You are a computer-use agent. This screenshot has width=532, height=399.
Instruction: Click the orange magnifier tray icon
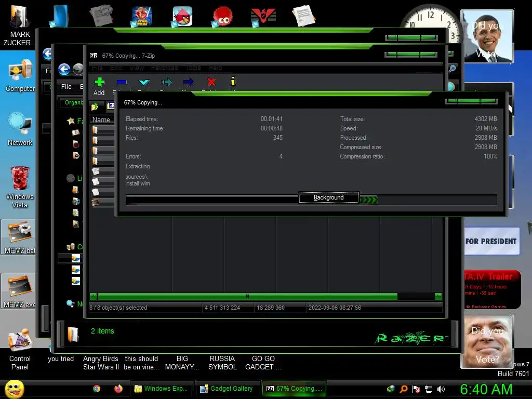(x=404, y=389)
